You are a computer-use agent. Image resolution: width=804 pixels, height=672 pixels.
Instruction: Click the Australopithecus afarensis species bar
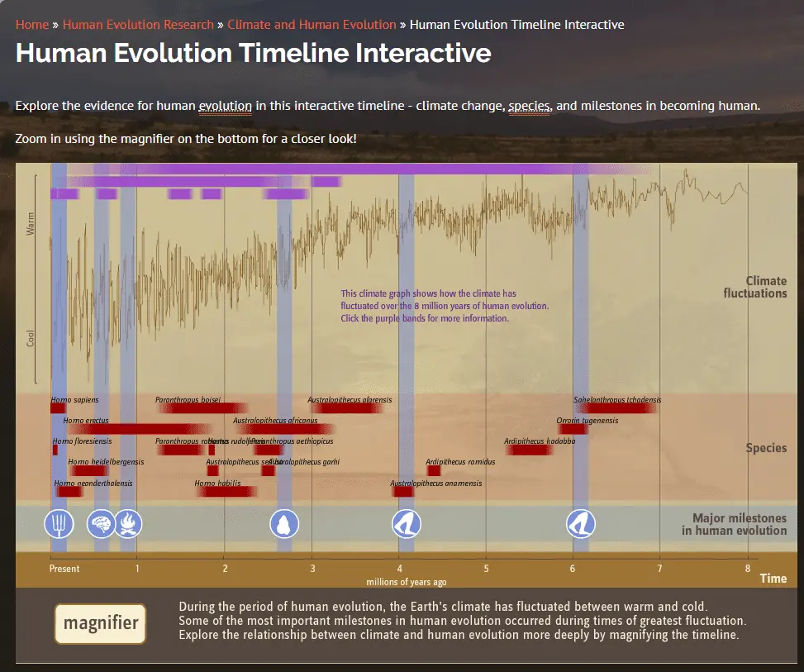click(347, 408)
